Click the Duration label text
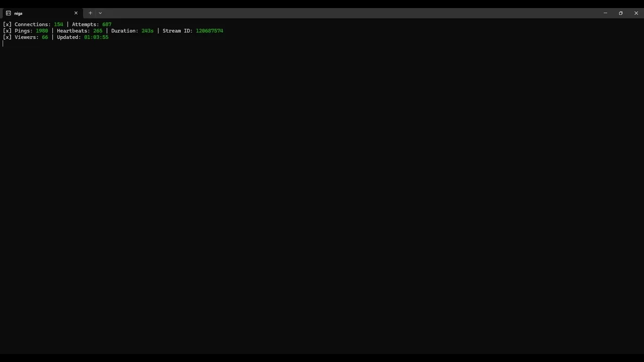The height and width of the screenshot is (362, 644). [x=125, y=31]
